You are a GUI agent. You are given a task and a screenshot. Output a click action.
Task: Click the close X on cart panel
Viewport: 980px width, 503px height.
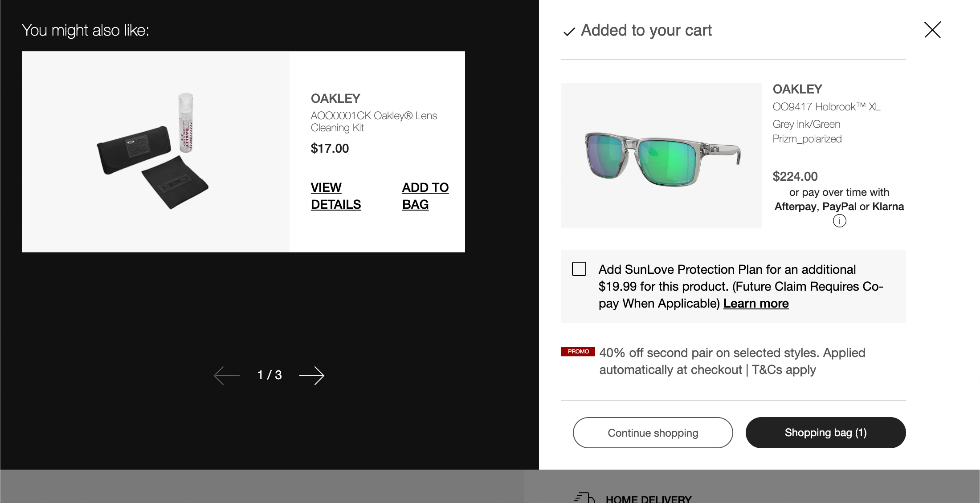pyautogui.click(x=932, y=30)
